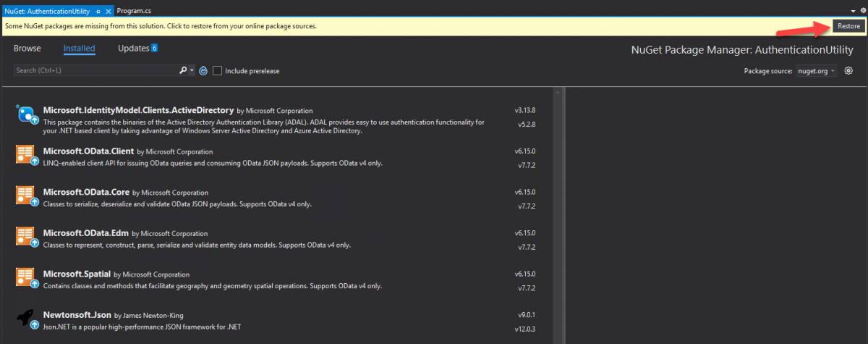868x344 pixels.
Task: Expand the search options dropdown arrow
Action: [192, 71]
